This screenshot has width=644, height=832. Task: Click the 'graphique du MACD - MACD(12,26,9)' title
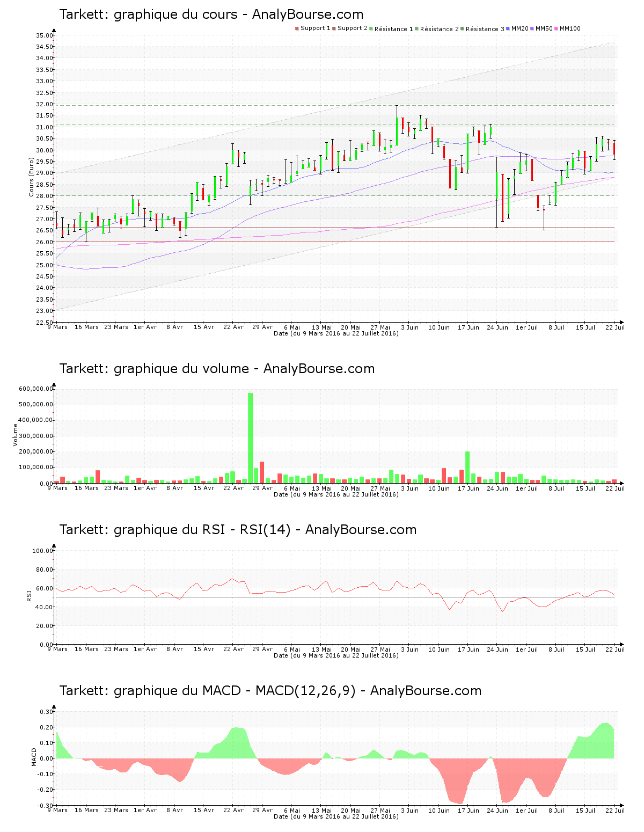click(x=235, y=691)
